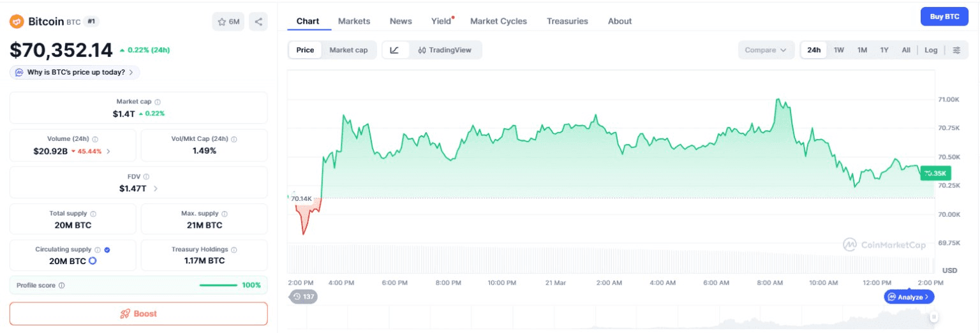
Task: Click the Buy BTC button
Action: (x=944, y=17)
